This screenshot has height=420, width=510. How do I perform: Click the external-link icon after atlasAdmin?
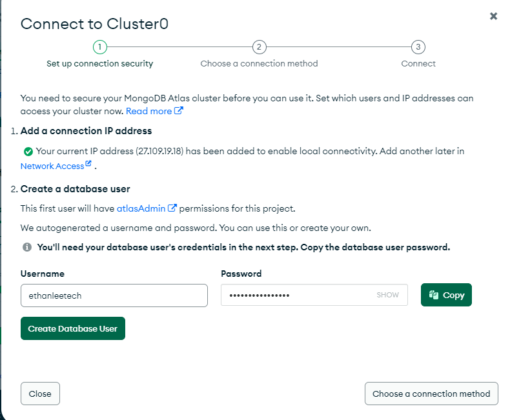click(172, 208)
